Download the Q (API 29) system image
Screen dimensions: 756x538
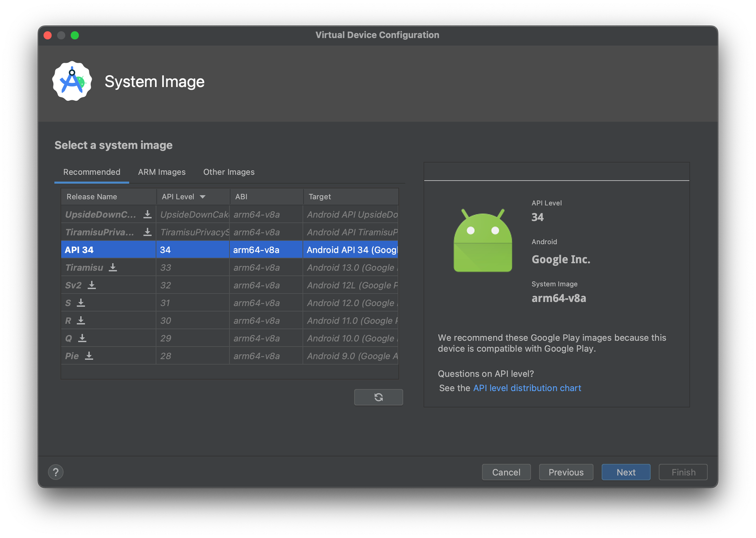(x=82, y=338)
